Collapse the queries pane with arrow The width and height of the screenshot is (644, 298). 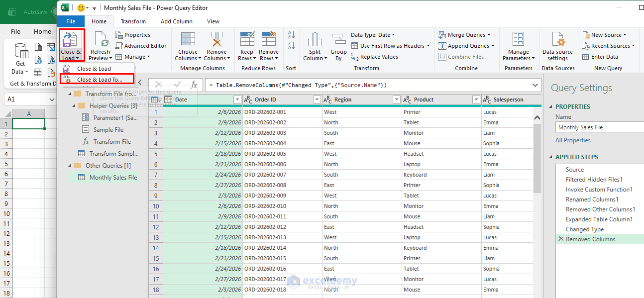[140, 83]
